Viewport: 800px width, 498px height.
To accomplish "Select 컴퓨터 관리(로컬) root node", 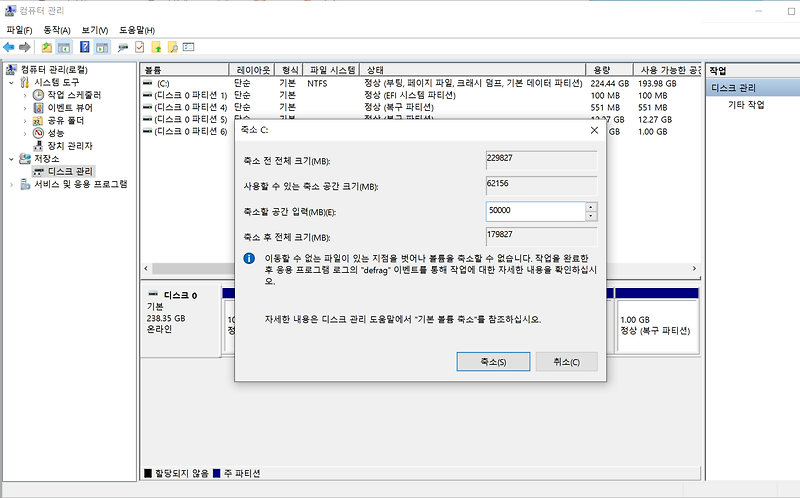I will point(54,69).
